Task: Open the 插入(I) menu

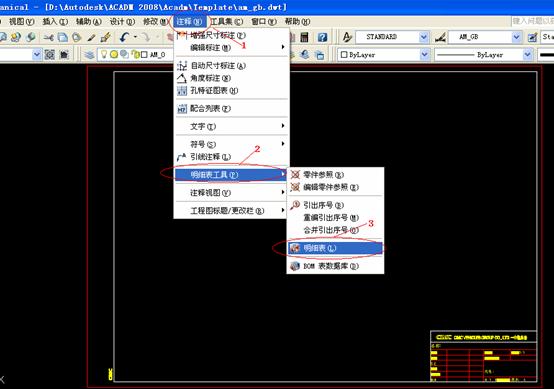Action: click(55, 22)
